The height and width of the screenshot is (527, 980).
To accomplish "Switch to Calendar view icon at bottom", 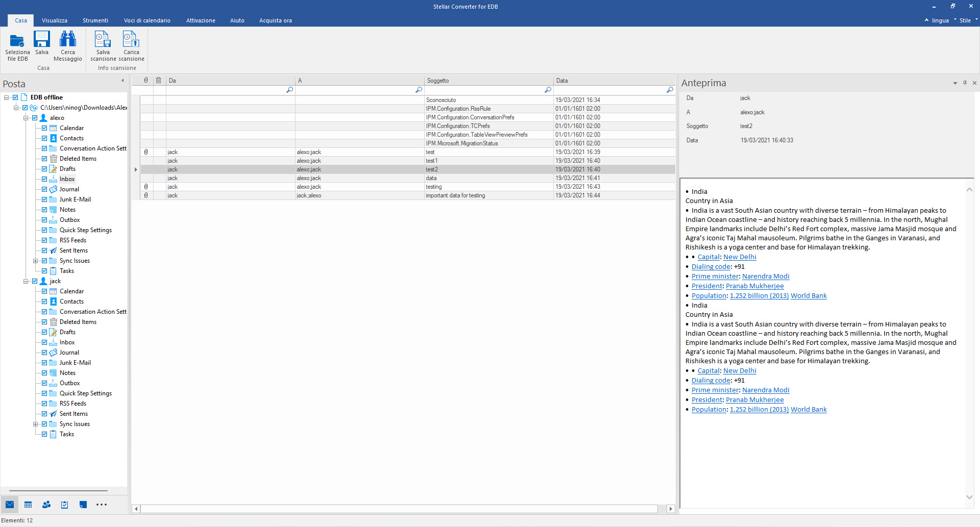I will point(28,505).
